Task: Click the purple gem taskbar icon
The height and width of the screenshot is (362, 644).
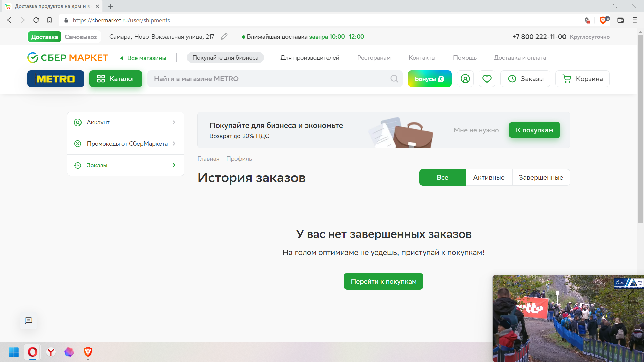Action: (69, 352)
